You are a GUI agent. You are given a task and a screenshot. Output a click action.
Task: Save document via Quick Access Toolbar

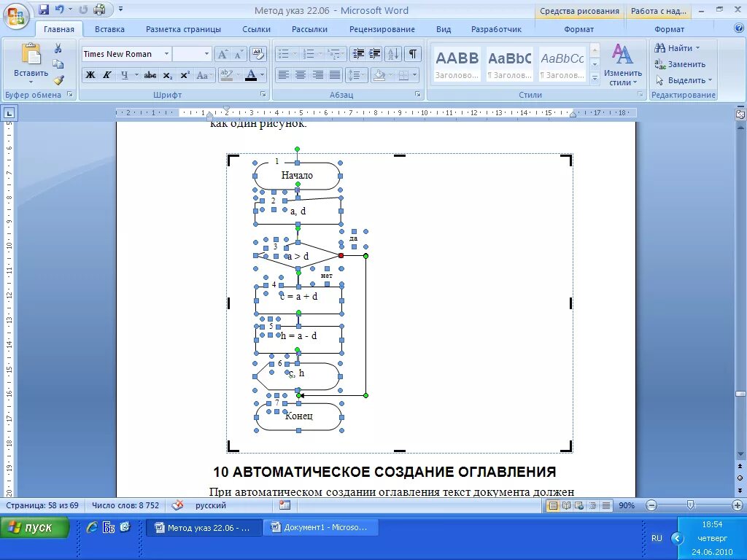(x=43, y=9)
